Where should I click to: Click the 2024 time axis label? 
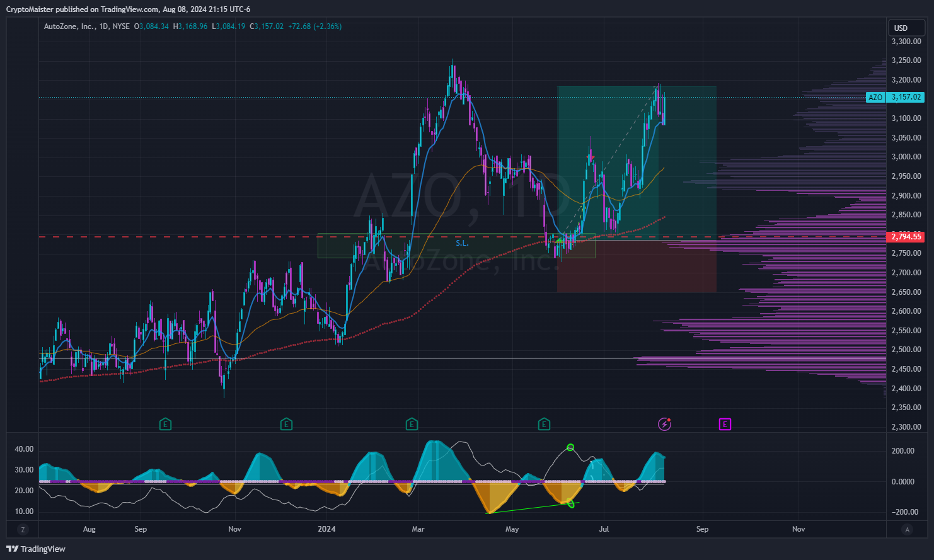coord(326,529)
